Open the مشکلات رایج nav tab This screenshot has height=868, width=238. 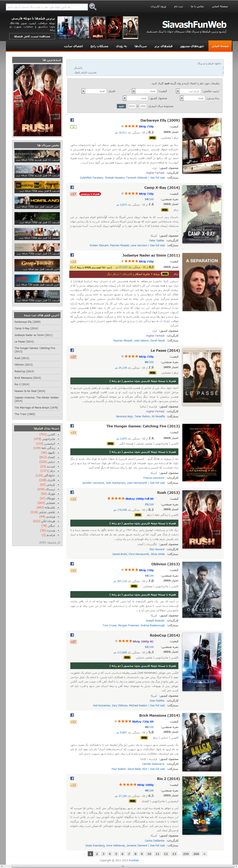tap(99, 46)
